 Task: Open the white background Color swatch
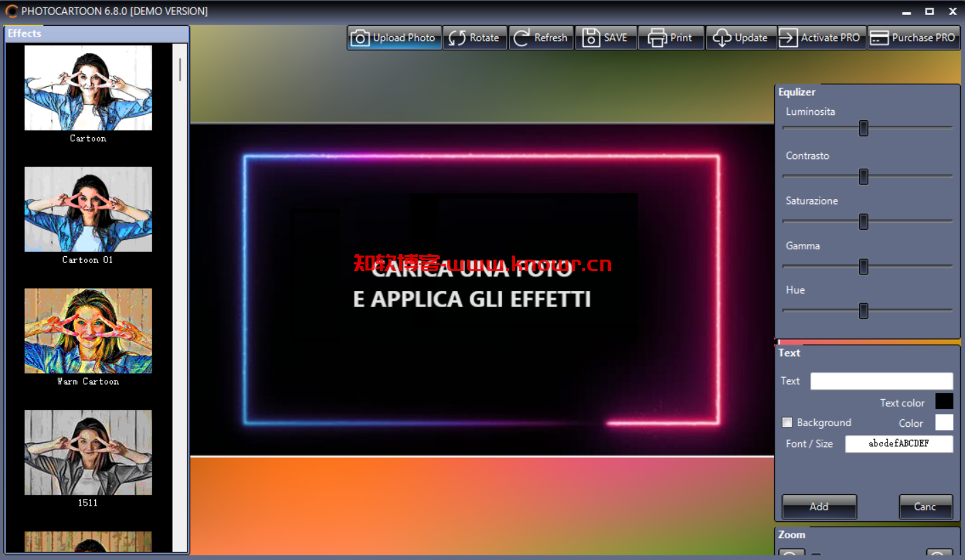[944, 422]
